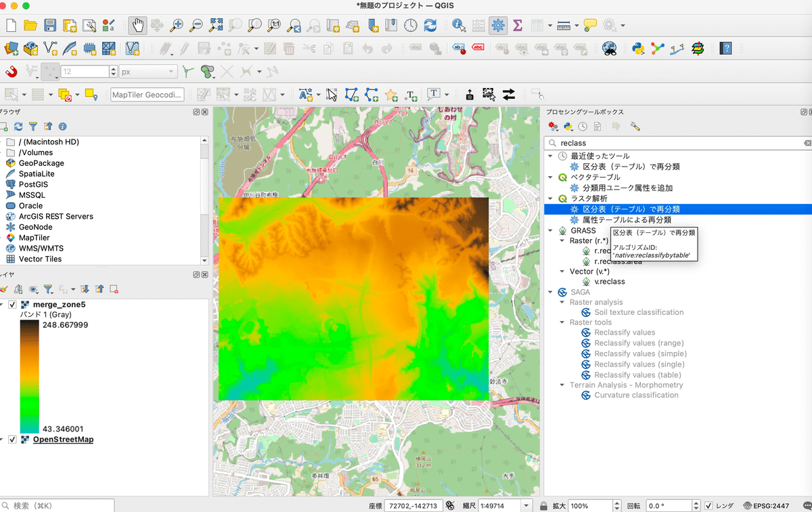Open the Layer Styling panel brush icon
The height and width of the screenshot is (512, 812).
(x=5, y=290)
